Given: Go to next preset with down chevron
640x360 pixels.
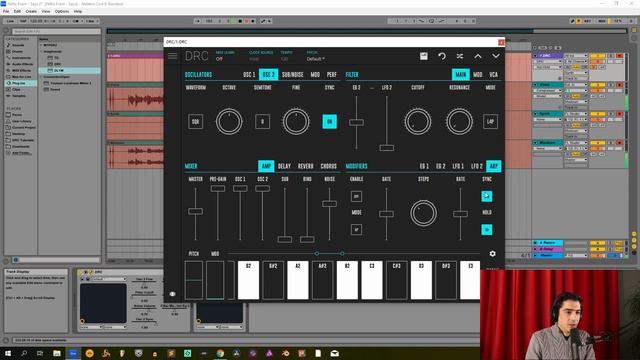Looking at the screenshot, I should point(496,56).
